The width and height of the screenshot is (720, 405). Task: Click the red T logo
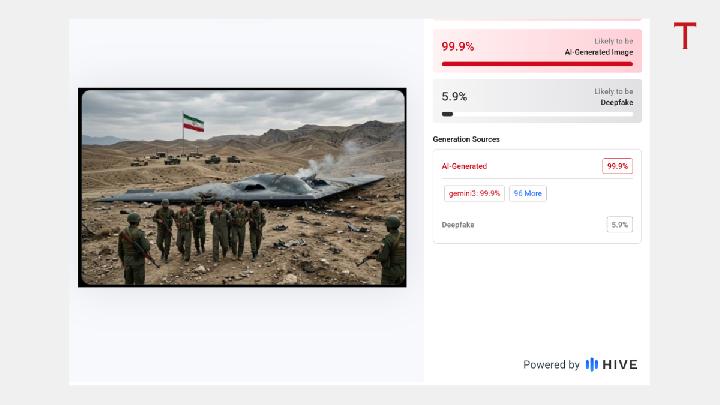click(x=684, y=36)
